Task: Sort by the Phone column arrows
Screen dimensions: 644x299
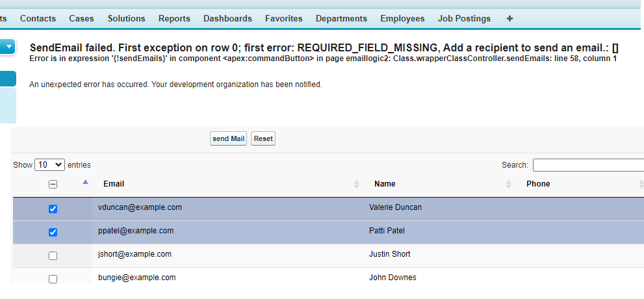Action: click(641, 185)
